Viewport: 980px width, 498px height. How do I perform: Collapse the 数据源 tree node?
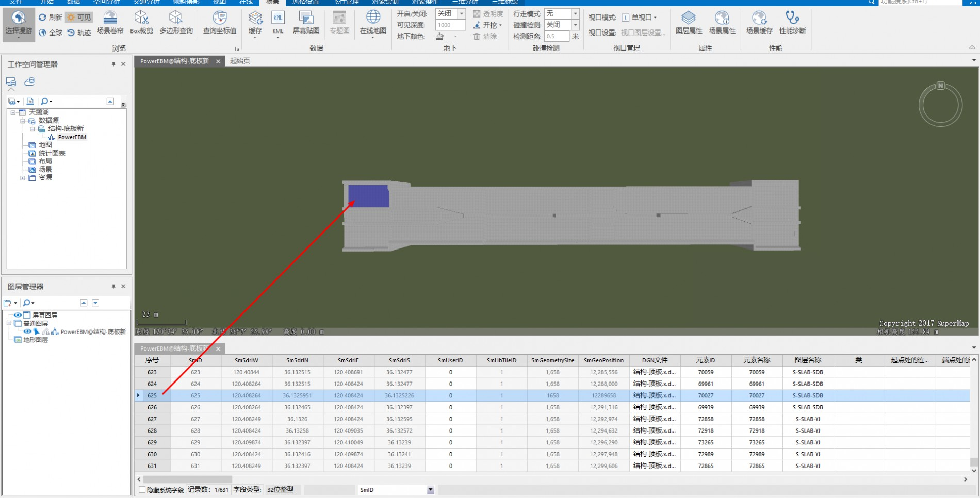point(23,121)
